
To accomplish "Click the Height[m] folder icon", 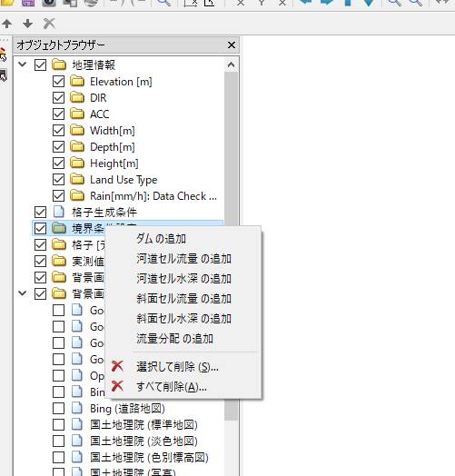I will [x=77, y=164].
